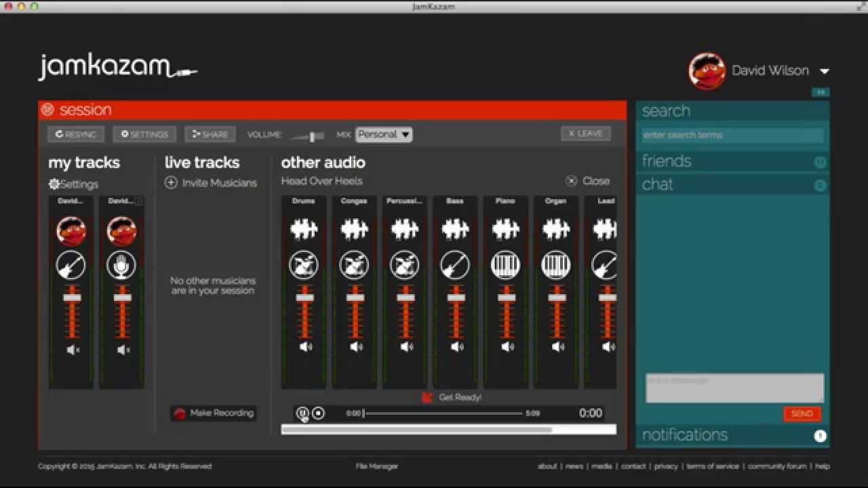This screenshot has width=868, height=488.
Task: Close the Head Over Heels backing track
Action: coord(588,181)
